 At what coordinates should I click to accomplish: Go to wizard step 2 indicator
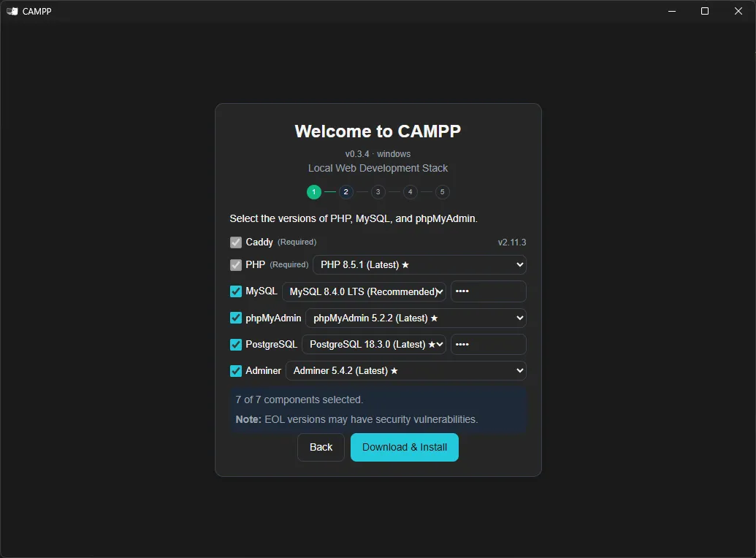[x=345, y=192]
